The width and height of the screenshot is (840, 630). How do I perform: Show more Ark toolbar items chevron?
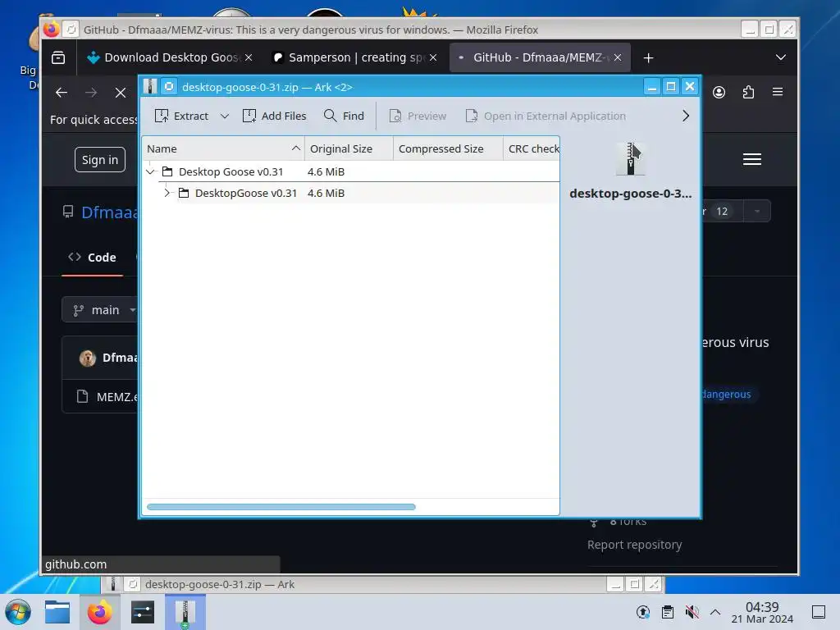coord(686,116)
